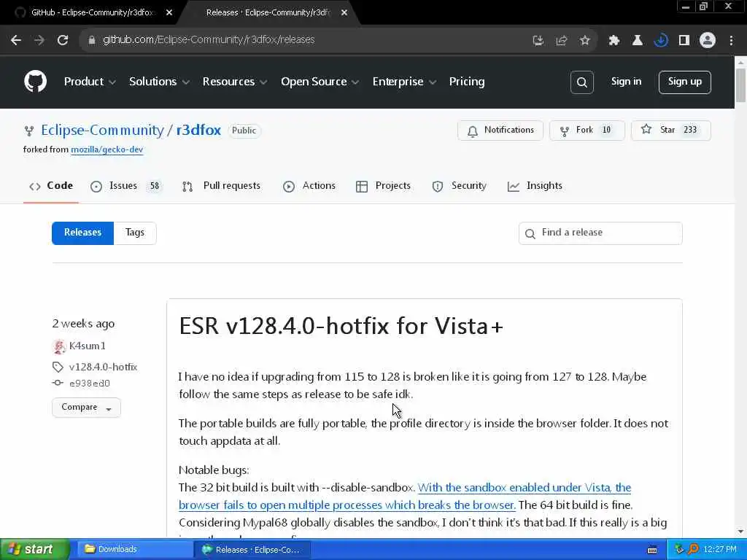Switch to the Issues tab
Screen dimensions: 747x560
tap(125, 186)
